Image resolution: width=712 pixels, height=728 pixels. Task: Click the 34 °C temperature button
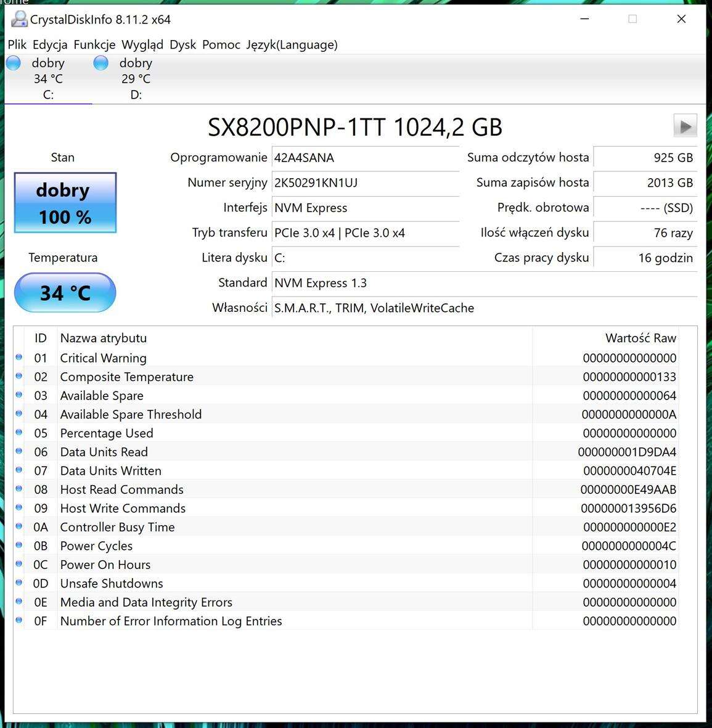[65, 293]
